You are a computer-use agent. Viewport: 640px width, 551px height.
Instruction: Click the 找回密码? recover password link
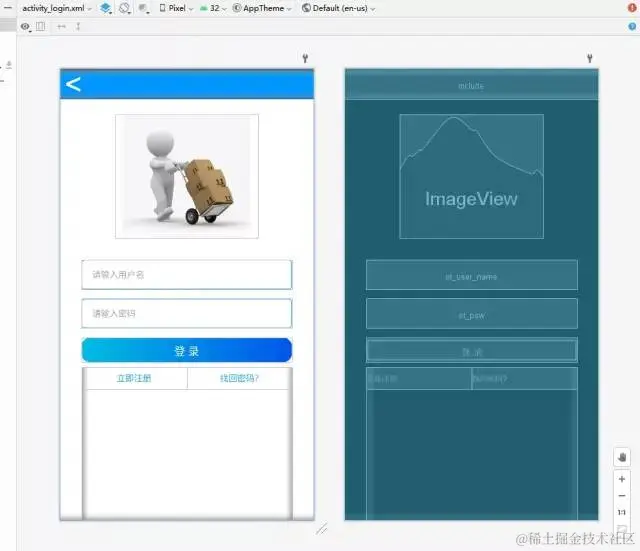point(239,378)
